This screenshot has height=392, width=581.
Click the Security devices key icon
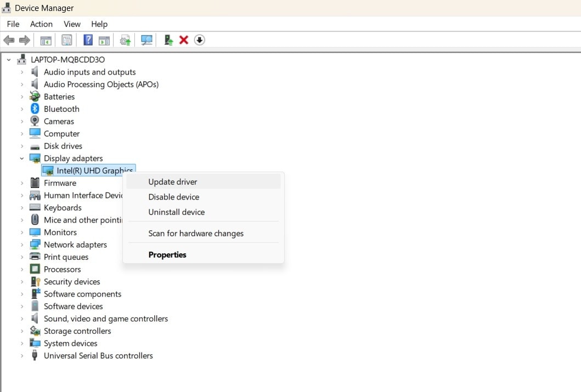[35, 282]
